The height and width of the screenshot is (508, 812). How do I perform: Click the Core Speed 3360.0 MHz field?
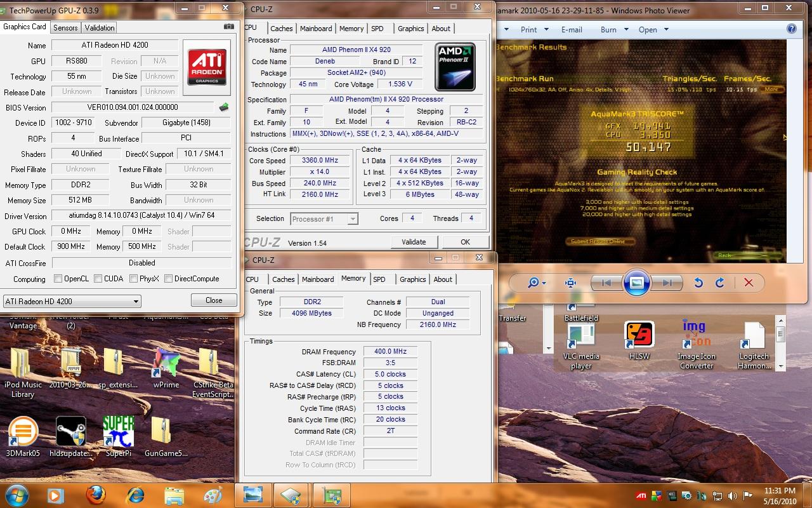coord(319,161)
